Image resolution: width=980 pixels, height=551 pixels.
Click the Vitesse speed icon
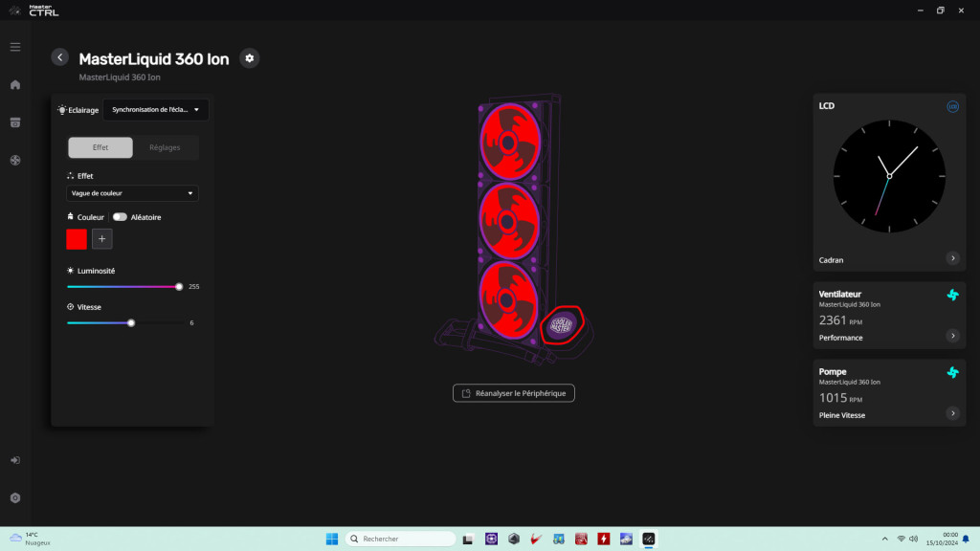tap(70, 307)
